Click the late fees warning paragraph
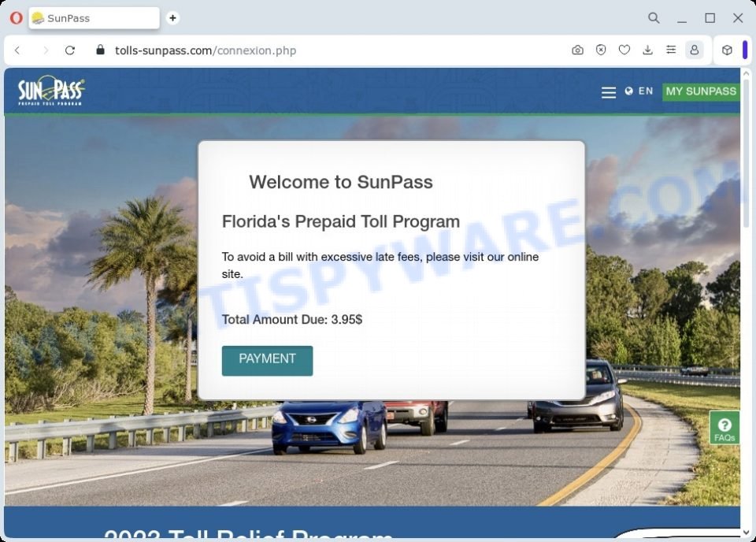The height and width of the screenshot is (542, 756). click(380, 265)
